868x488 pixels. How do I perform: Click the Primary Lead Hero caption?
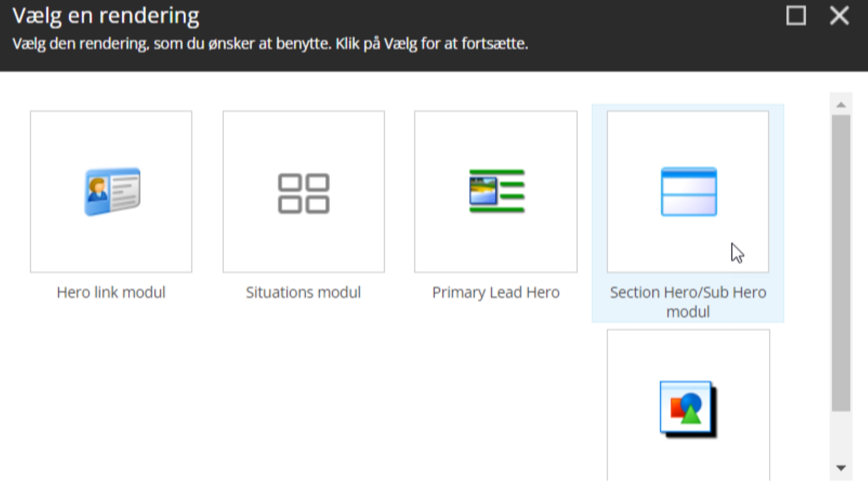tap(496, 292)
